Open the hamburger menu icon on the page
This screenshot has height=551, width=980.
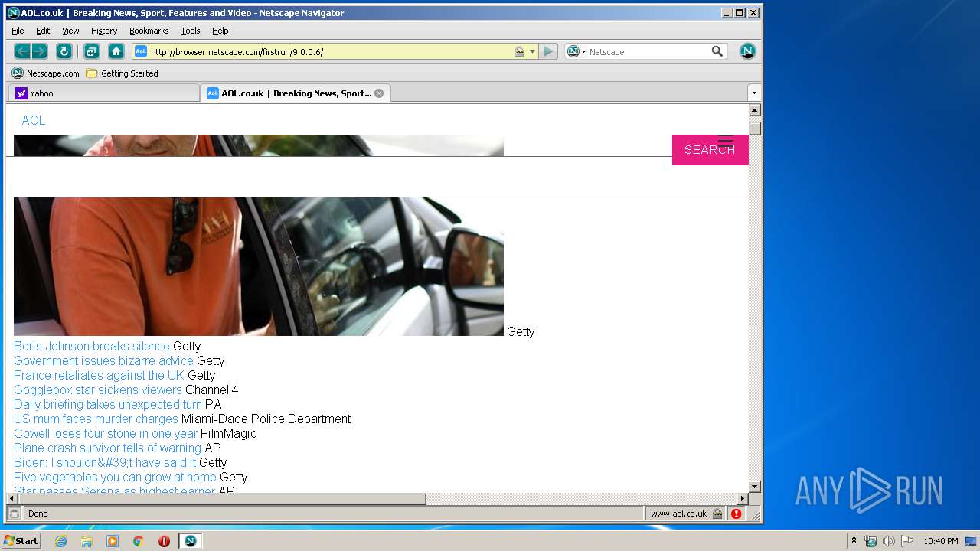click(x=725, y=142)
